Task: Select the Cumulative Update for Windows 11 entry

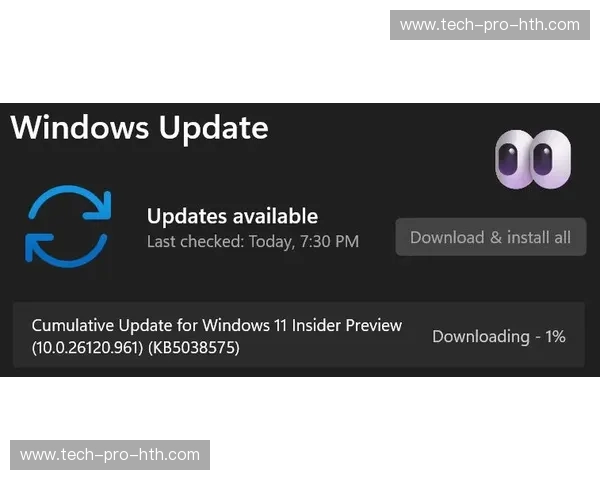Action: pyautogui.click(x=299, y=335)
